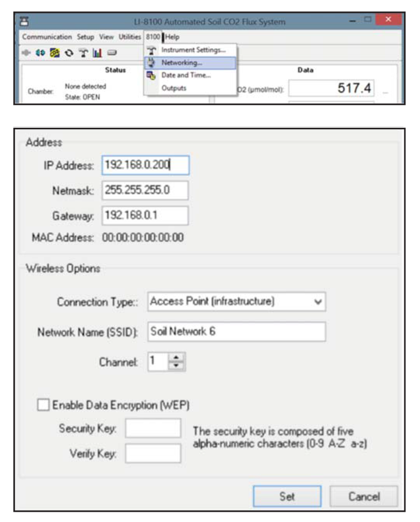
Task: Open Date and Time... menu item
Action: tap(185, 75)
